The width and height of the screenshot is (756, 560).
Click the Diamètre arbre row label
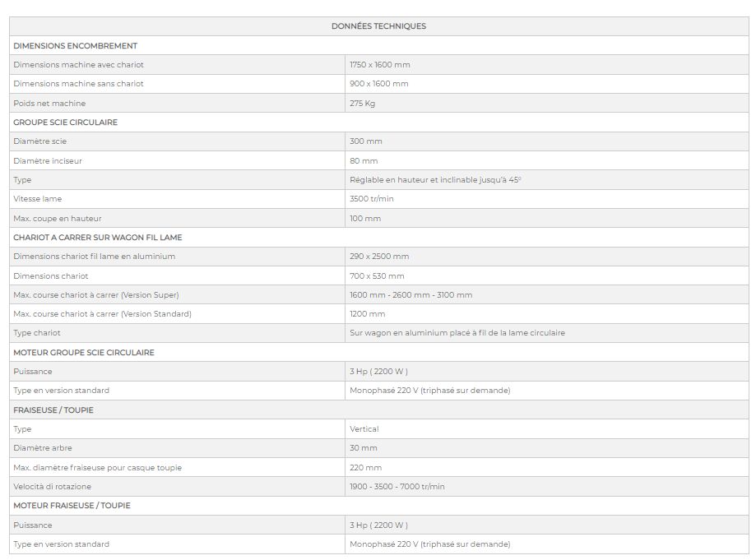43,448
